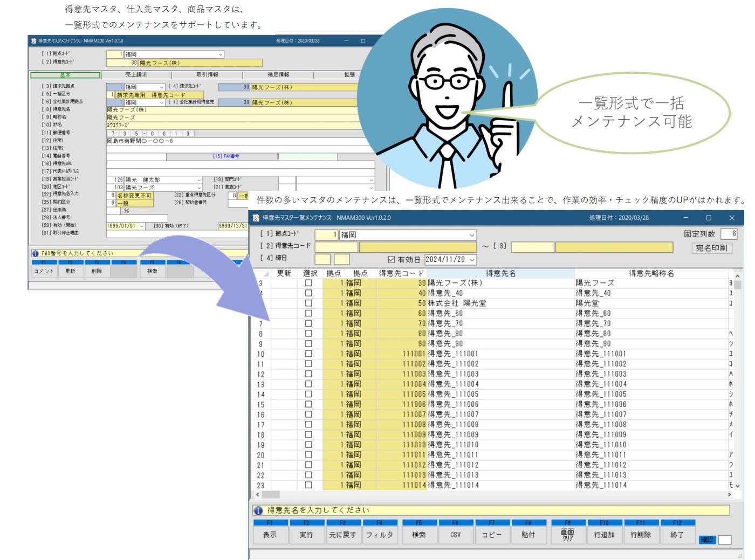This screenshot has height=560, width=755.
Task: Click the NMAM300 window title bar icon
Action: pos(256,218)
